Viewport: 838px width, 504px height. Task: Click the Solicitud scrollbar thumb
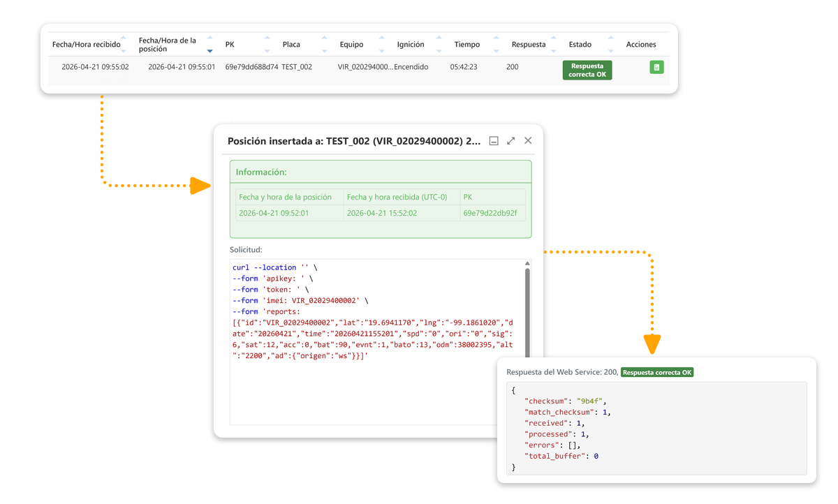click(x=527, y=314)
